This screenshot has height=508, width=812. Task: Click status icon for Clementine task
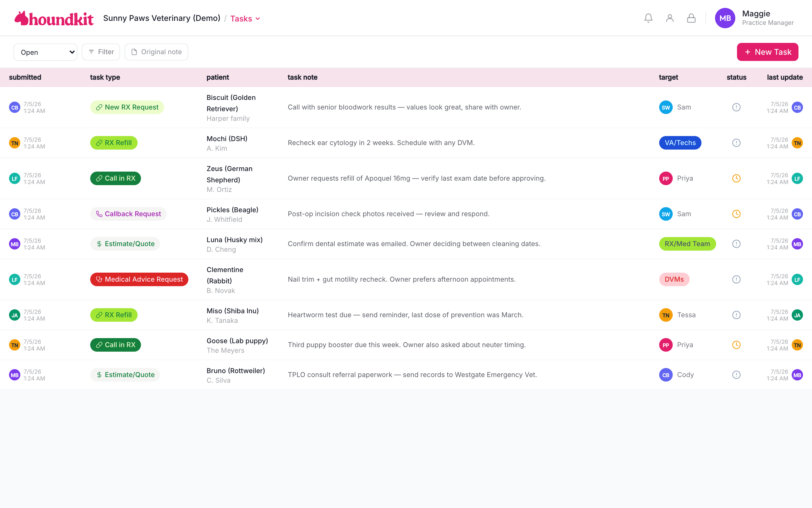(736, 279)
